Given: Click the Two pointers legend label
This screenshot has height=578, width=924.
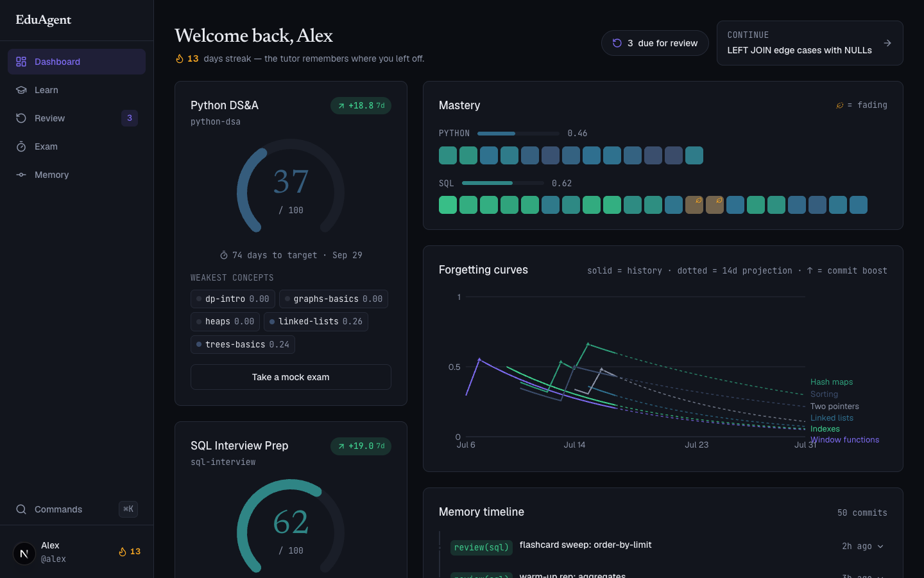Looking at the screenshot, I should [834, 407].
